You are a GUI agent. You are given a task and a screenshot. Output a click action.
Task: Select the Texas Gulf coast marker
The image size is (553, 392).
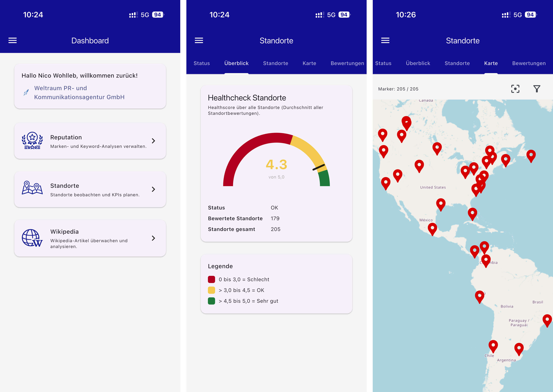[x=441, y=205]
